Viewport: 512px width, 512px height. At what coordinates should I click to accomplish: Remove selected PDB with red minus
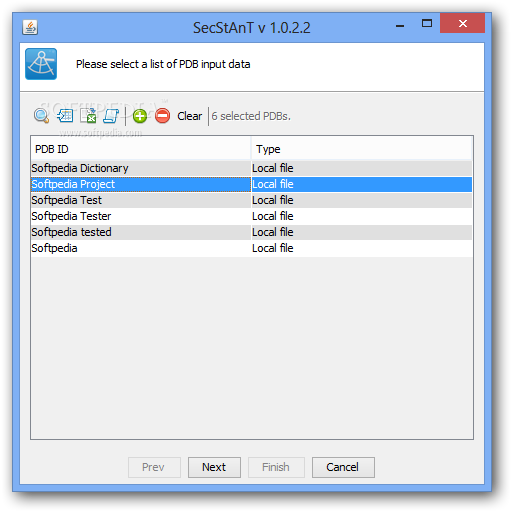point(163,116)
